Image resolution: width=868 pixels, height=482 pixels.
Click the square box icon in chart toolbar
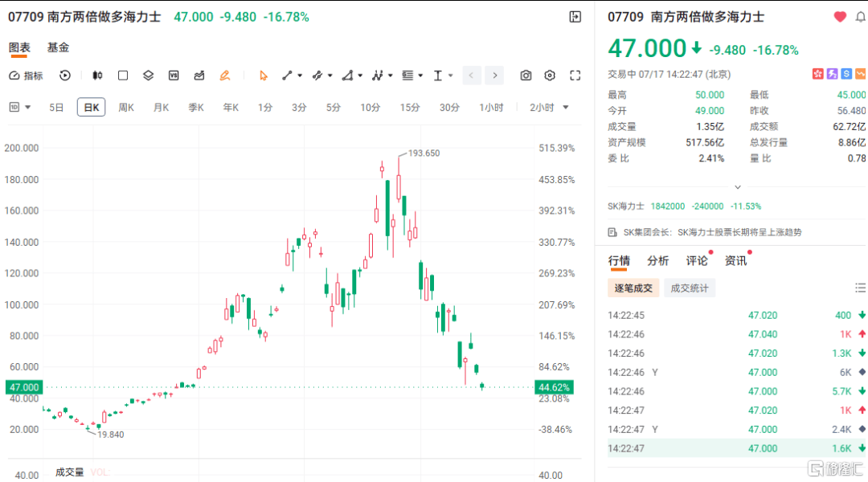point(123,76)
